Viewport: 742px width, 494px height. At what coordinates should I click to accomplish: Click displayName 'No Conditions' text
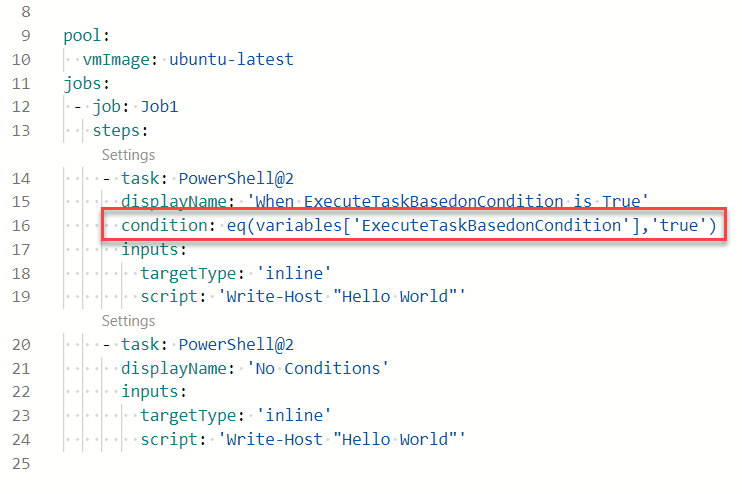point(318,369)
